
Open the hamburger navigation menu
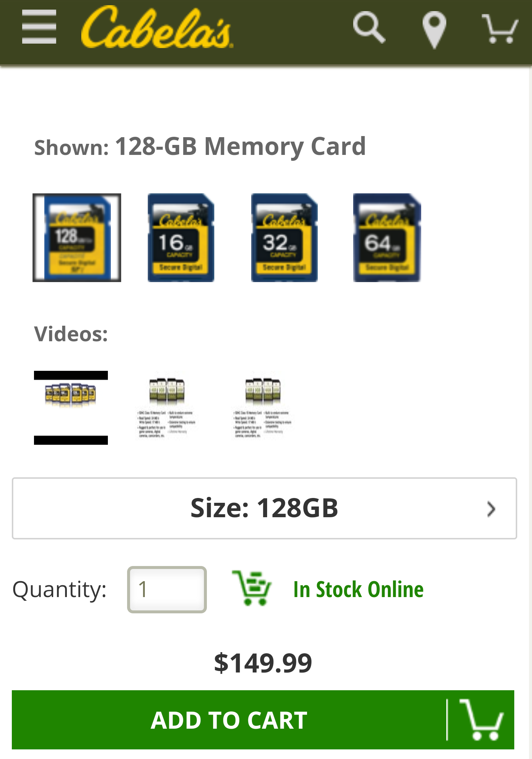(39, 27)
